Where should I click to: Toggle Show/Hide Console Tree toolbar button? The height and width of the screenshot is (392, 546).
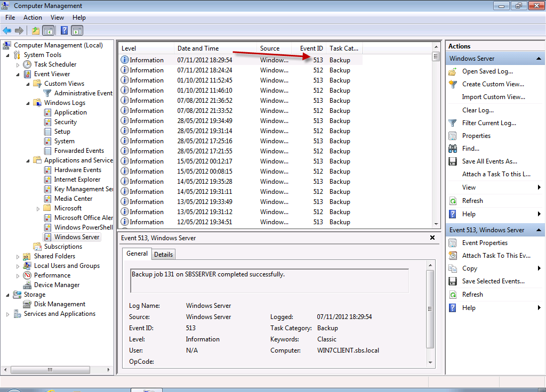[x=48, y=30]
